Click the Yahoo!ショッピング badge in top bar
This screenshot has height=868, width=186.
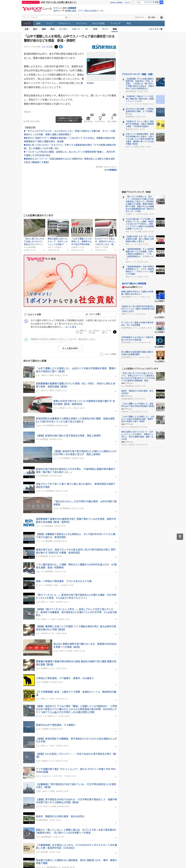coord(31,2)
